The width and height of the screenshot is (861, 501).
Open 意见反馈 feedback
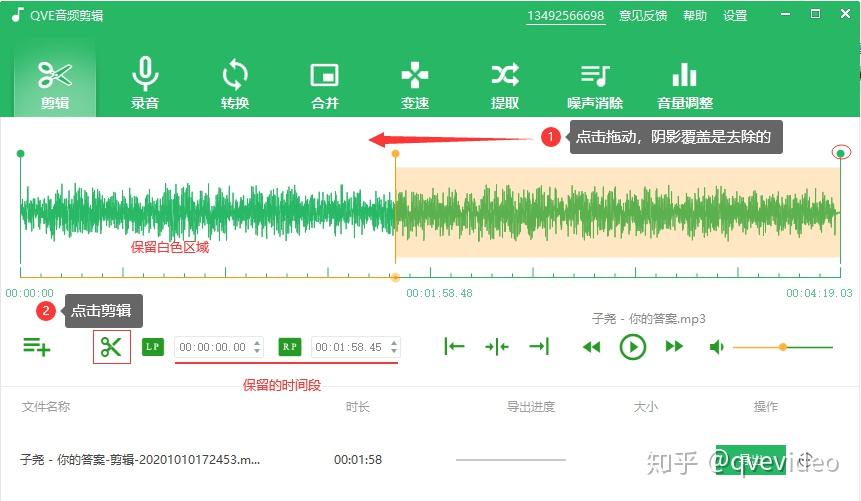click(x=643, y=15)
